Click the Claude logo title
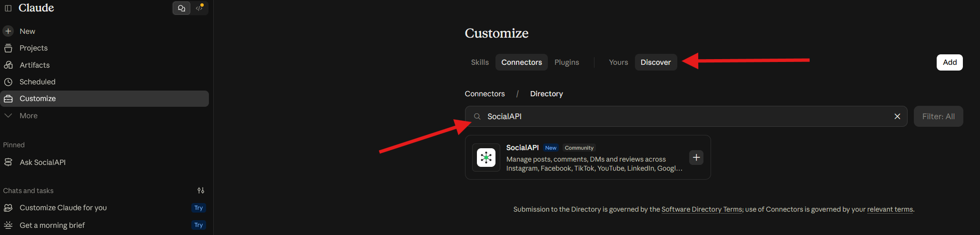The height and width of the screenshot is (235, 980). (36, 8)
